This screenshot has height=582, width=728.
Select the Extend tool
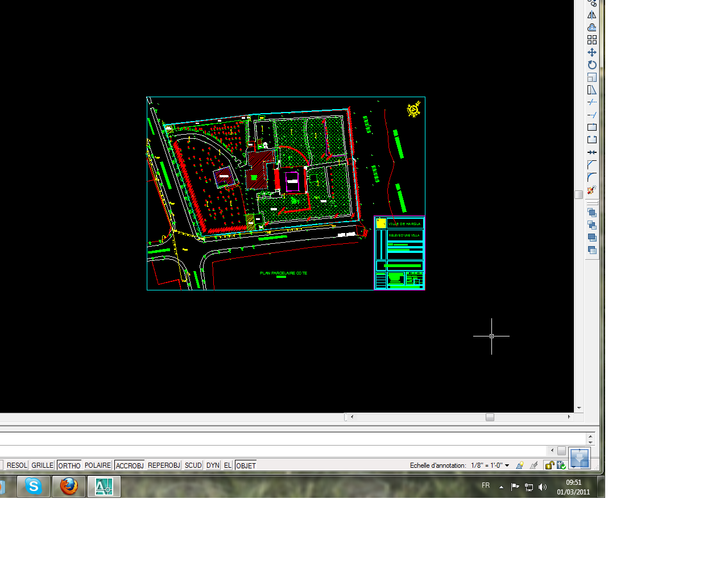[x=592, y=115]
